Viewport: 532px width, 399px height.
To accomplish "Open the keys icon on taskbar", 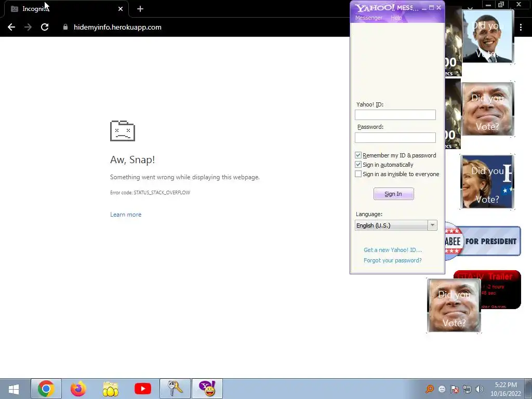I will click(175, 389).
